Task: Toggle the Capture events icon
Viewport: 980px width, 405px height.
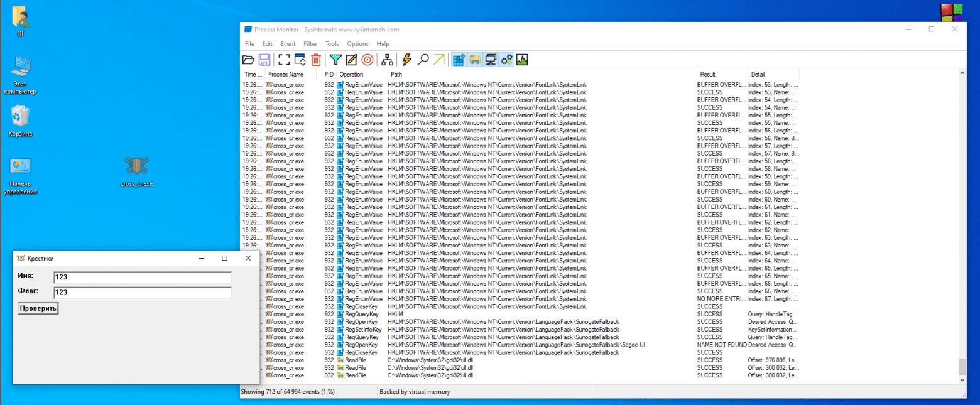Action: [284, 60]
